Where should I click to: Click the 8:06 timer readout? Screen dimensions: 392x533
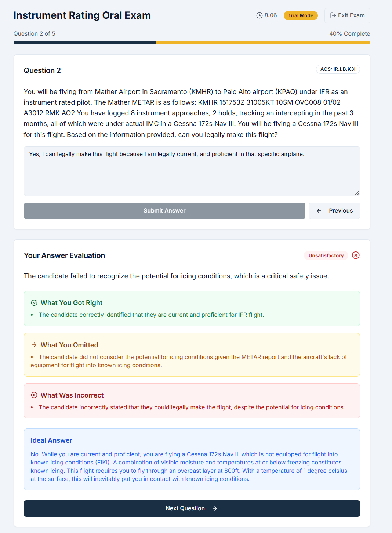pos(271,15)
